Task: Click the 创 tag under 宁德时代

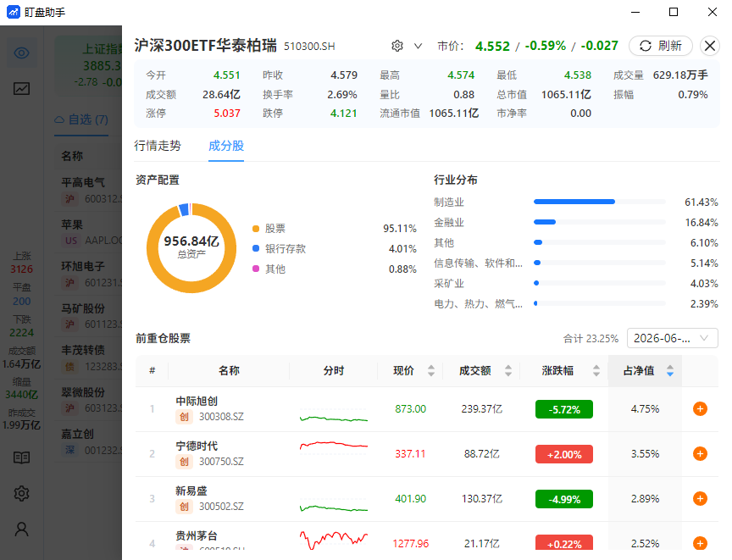Action: pyautogui.click(x=184, y=462)
